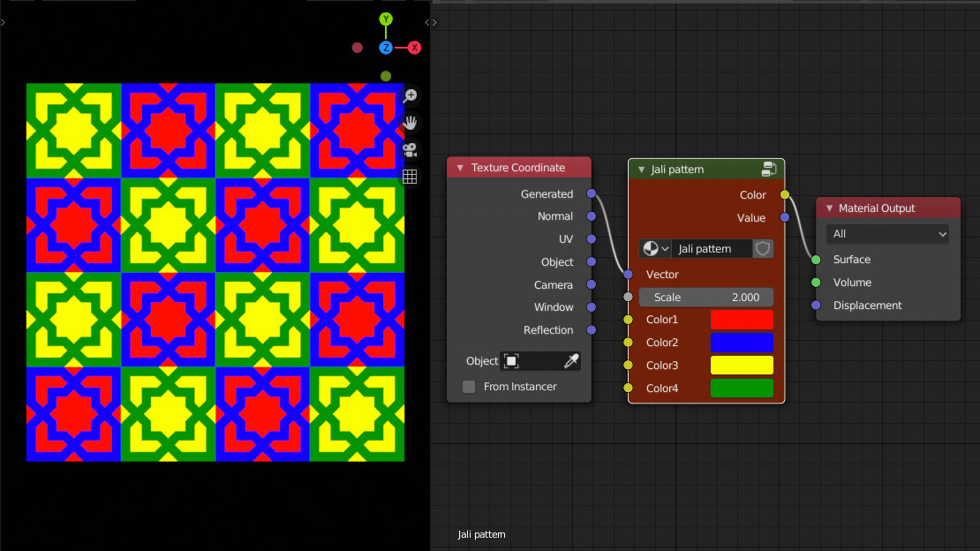Open the red Color1 swatch
Viewport: 980px width, 551px height.
[742, 320]
